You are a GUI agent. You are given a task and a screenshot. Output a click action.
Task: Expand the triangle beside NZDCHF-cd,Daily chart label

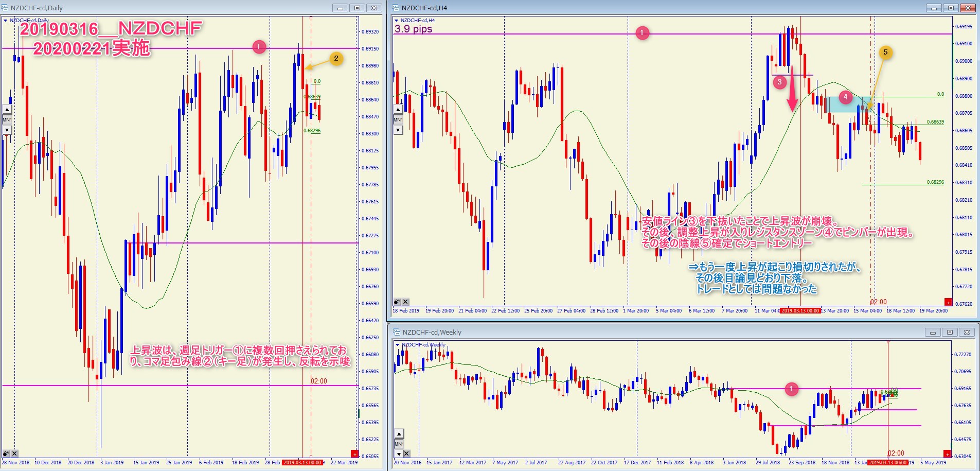(x=5, y=21)
